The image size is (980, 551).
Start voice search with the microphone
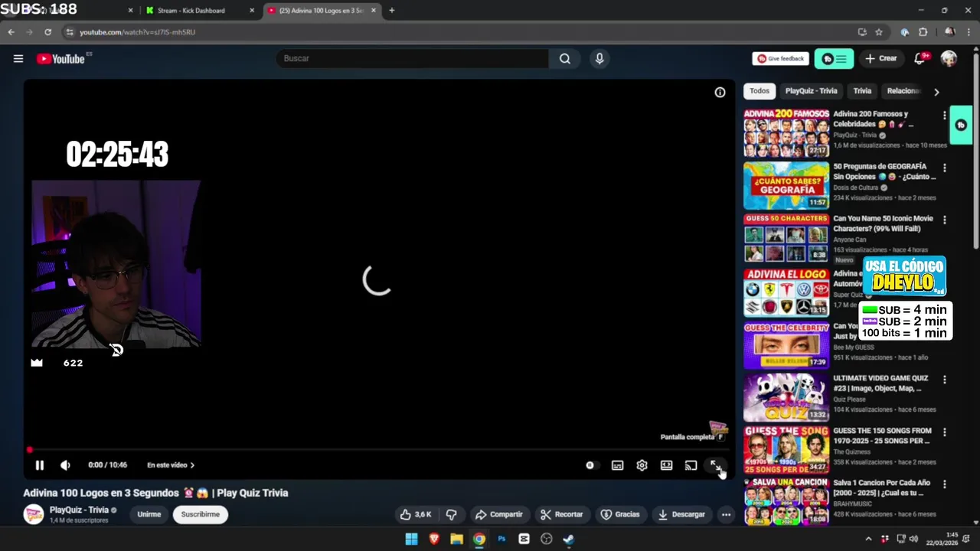(599, 58)
